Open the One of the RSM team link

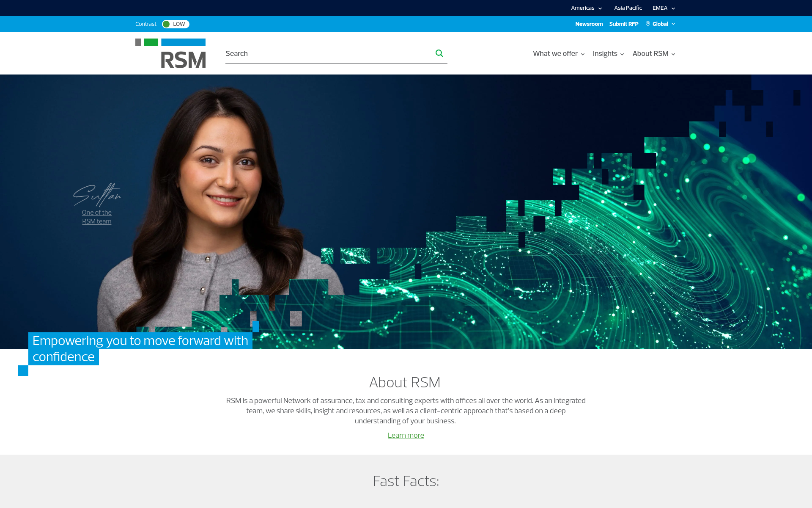pos(97,217)
